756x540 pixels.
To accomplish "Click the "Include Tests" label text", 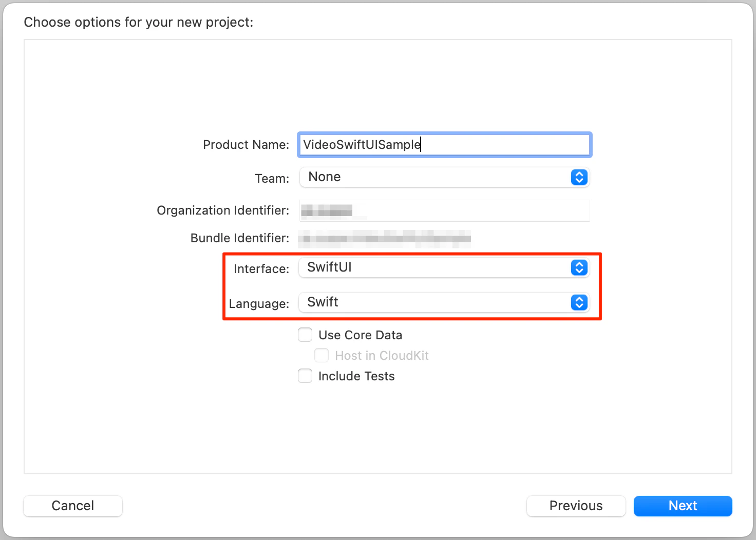I will [356, 376].
